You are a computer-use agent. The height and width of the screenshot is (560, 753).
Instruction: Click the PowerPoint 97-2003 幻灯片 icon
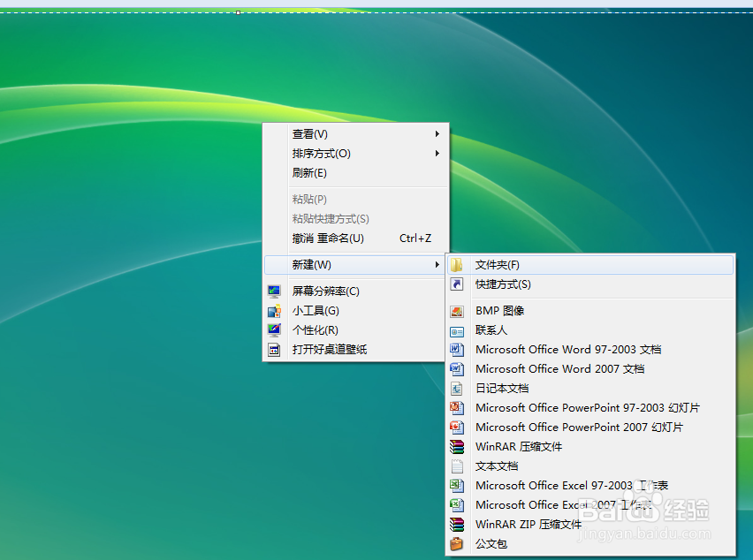point(456,408)
